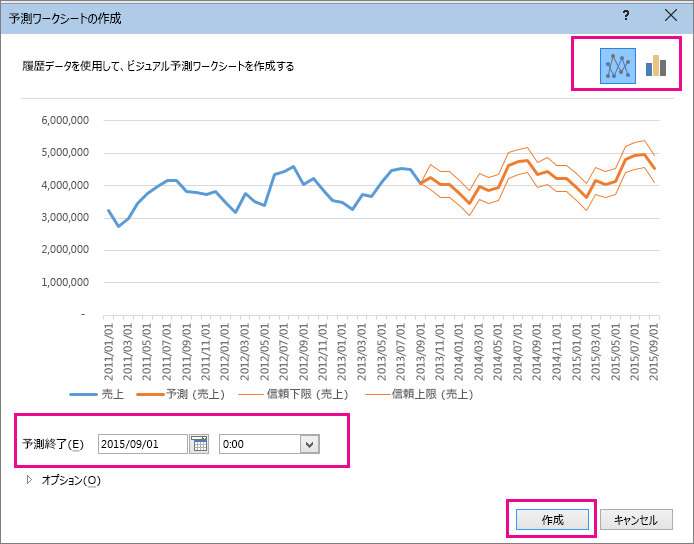
Task: Click the 予測終了(E) label
Action: [x=53, y=444]
